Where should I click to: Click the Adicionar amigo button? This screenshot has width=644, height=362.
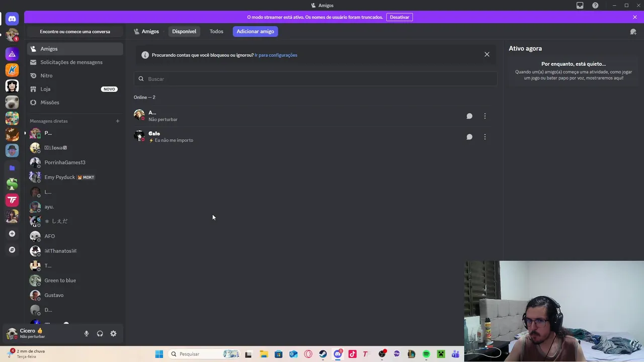pos(255,31)
